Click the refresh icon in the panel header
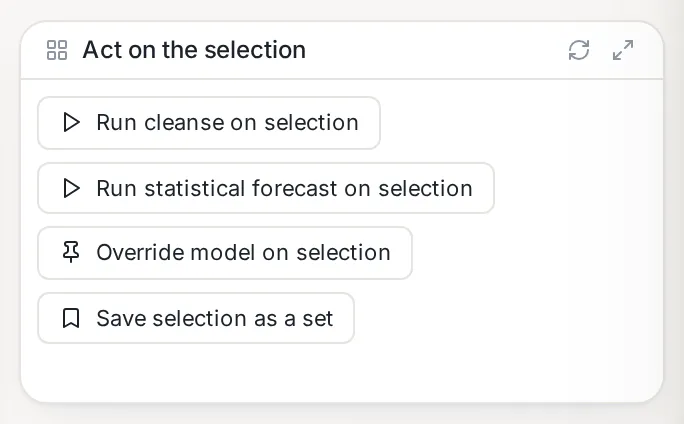684x424 pixels. [579, 50]
